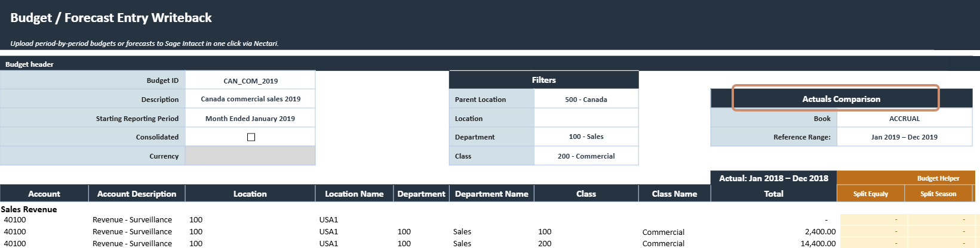This screenshot has width=980, height=248.
Task: Select Parent Location filter 500 - Canada
Action: pyautogui.click(x=586, y=99)
